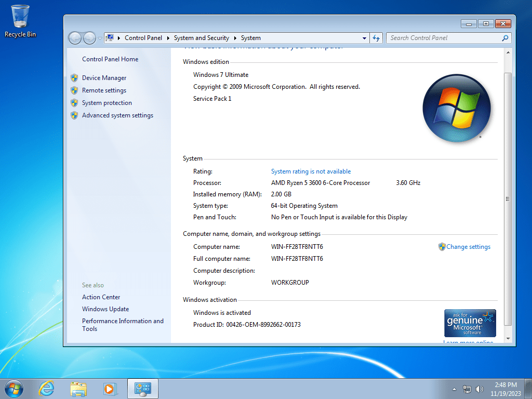Open Windows Explorer from taskbar
This screenshot has width=532, height=399.
tap(78, 389)
